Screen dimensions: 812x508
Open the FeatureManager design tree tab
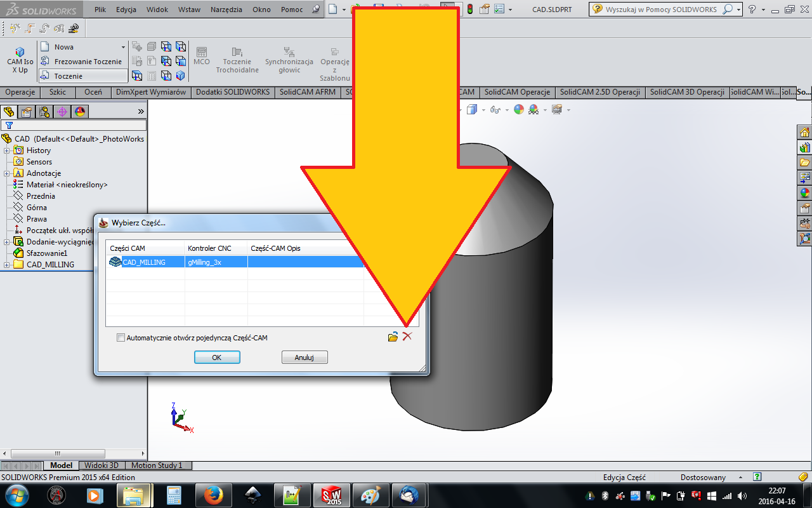(x=9, y=112)
